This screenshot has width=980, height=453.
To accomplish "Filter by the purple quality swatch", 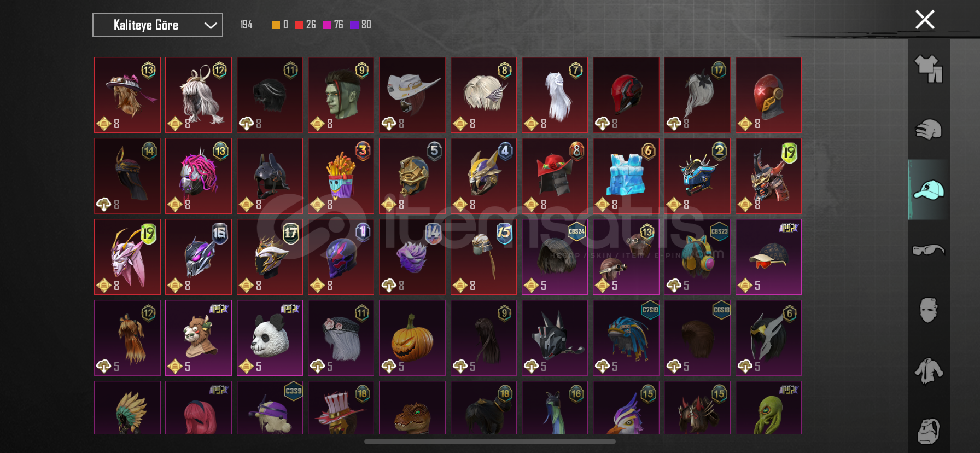I will [354, 25].
